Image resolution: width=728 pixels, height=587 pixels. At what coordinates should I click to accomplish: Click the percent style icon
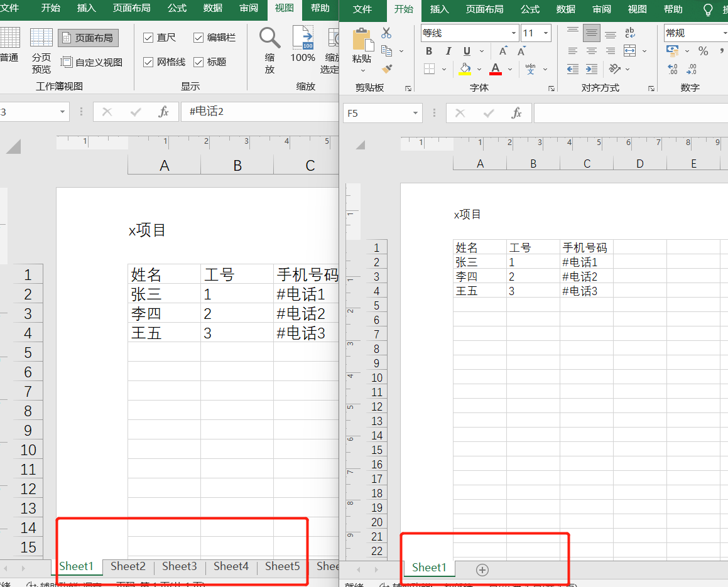pos(703,51)
